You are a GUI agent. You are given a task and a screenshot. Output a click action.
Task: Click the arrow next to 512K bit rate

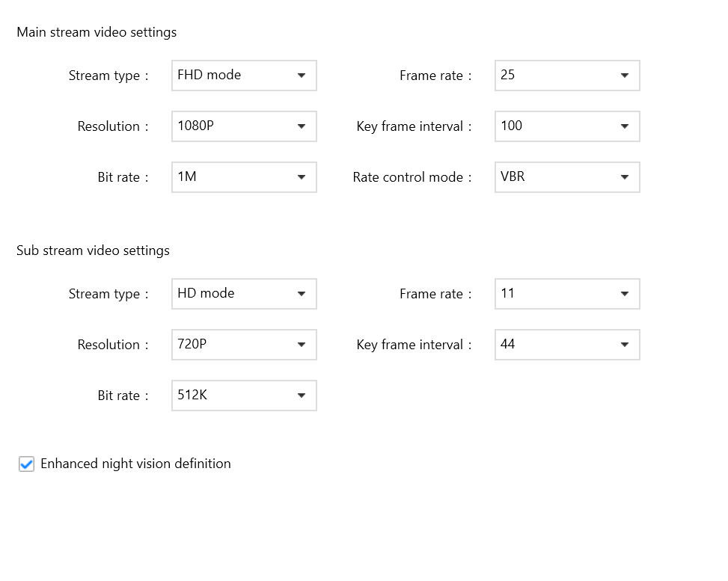click(302, 396)
